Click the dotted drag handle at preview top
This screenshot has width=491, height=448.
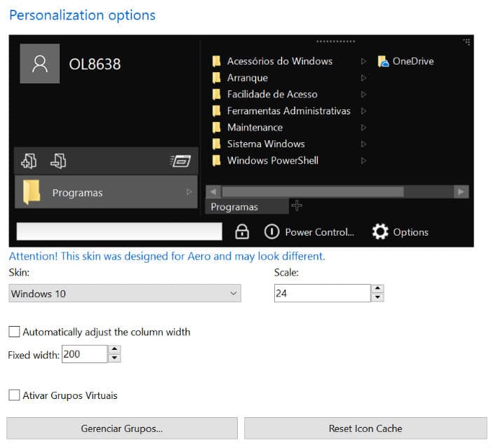pos(336,41)
